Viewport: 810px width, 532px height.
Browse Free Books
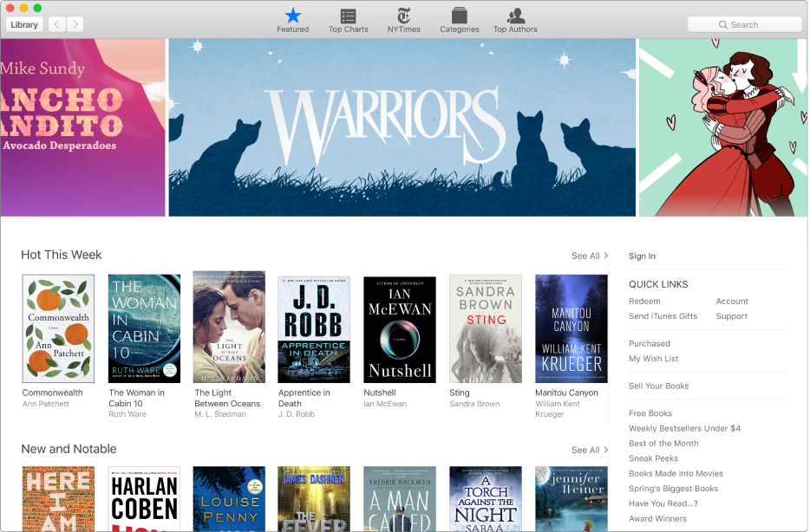[650, 413]
